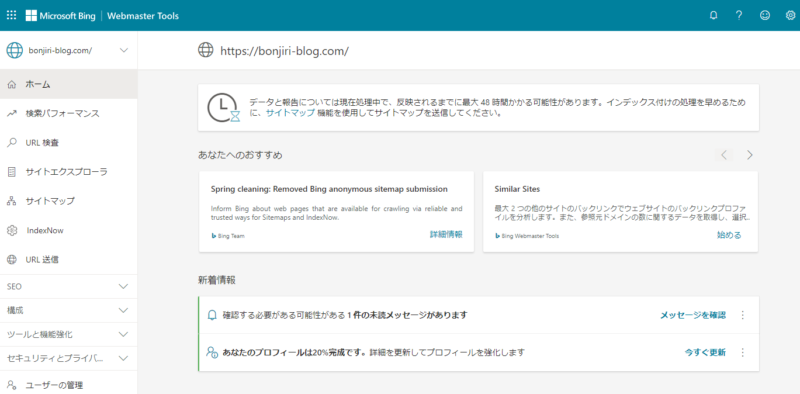Click the unread message notification text
Screen dimensions: 800x394
coord(345,315)
